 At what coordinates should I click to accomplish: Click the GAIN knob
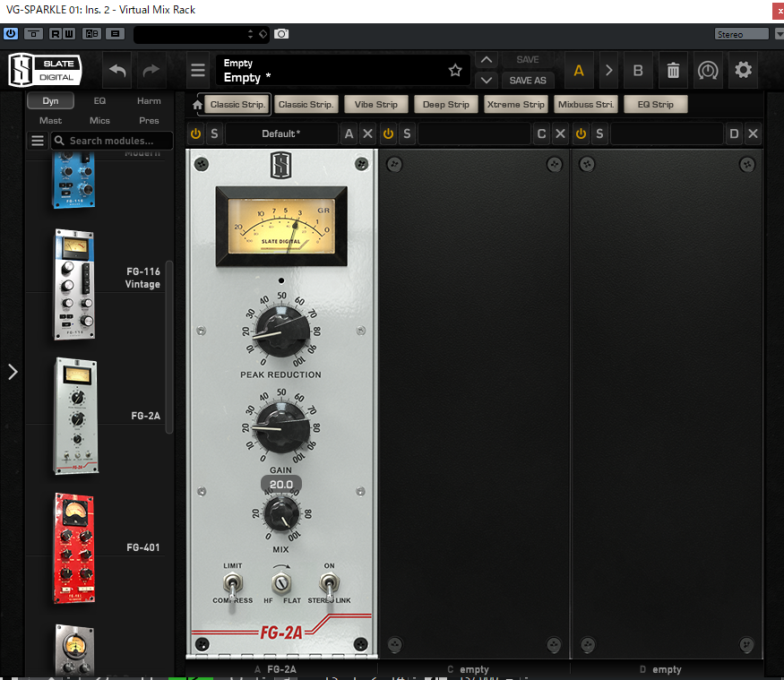(281, 428)
